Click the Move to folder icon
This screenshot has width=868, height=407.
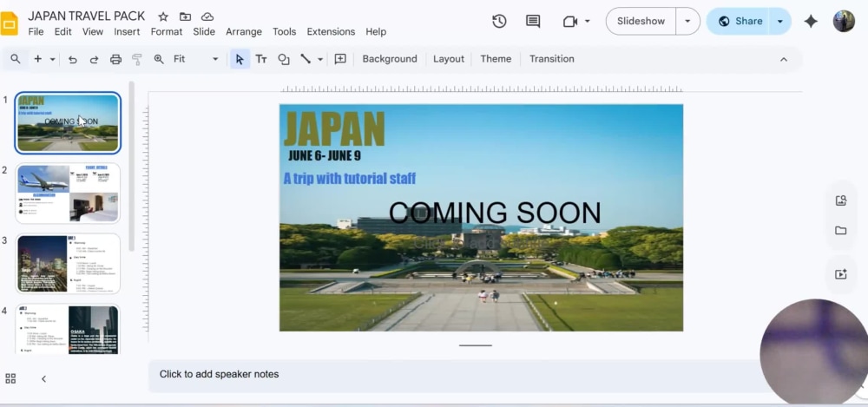pyautogui.click(x=185, y=16)
